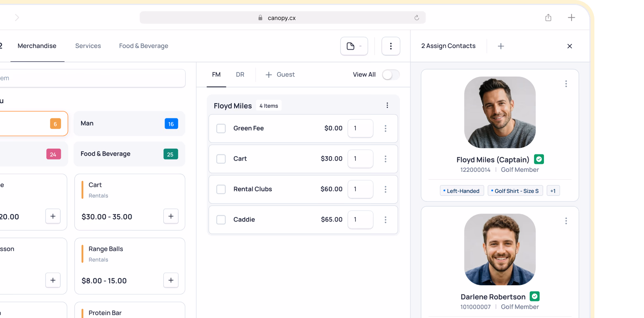Click the Golf Shirt - Size S tag

(515, 191)
